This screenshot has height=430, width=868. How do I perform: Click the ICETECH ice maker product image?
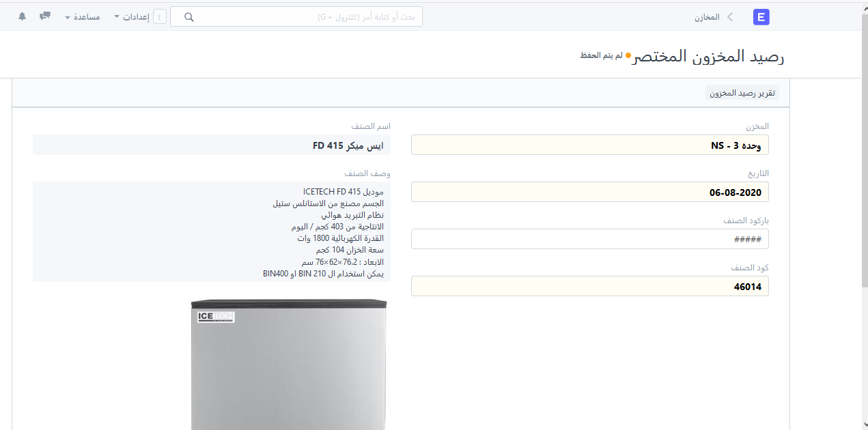[x=289, y=364]
